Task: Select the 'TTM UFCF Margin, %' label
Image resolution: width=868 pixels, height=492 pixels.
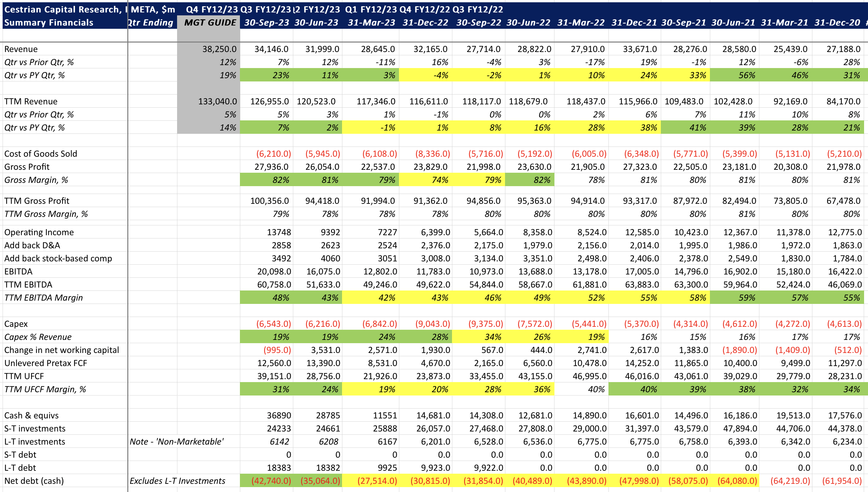Action: [45, 389]
